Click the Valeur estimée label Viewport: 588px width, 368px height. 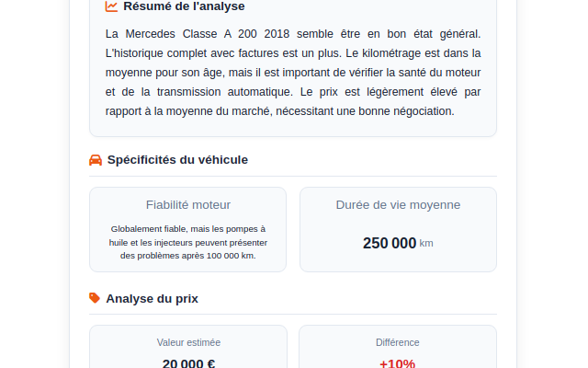click(x=188, y=342)
